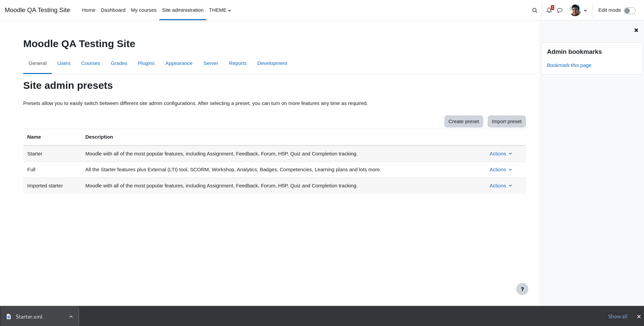Switch to the Reports tab
This screenshot has height=326, width=644.
[238, 63]
